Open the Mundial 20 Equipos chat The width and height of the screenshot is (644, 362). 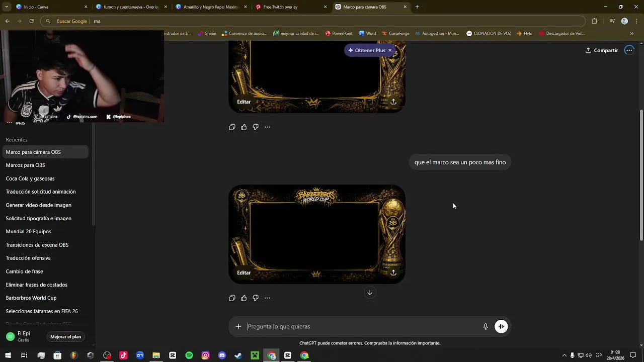pyautogui.click(x=44, y=231)
